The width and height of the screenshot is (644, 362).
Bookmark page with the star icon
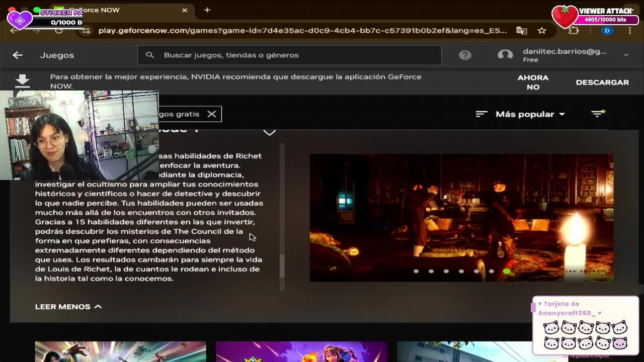coord(542,31)
